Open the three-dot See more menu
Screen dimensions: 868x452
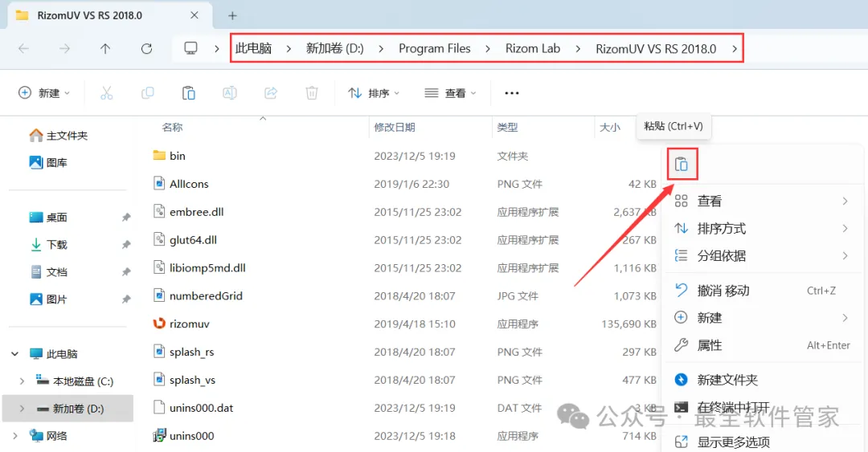click(512, 93)
